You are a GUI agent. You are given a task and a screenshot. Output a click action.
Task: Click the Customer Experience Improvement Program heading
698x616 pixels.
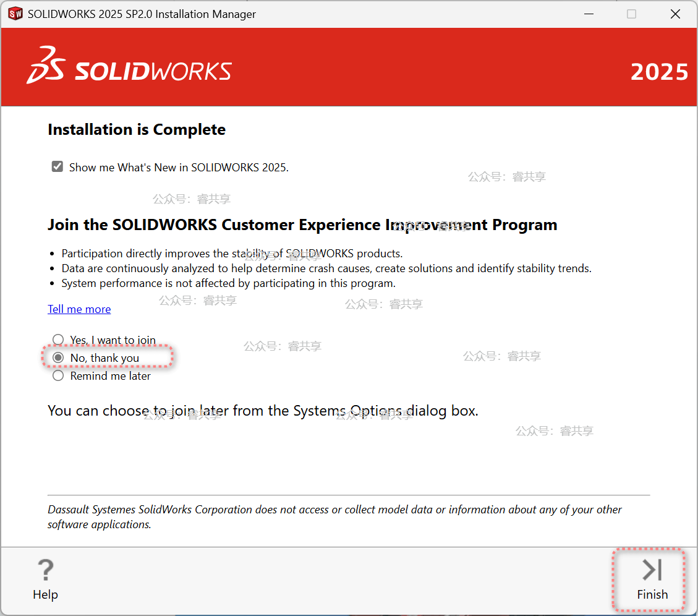tap(302, 225)
